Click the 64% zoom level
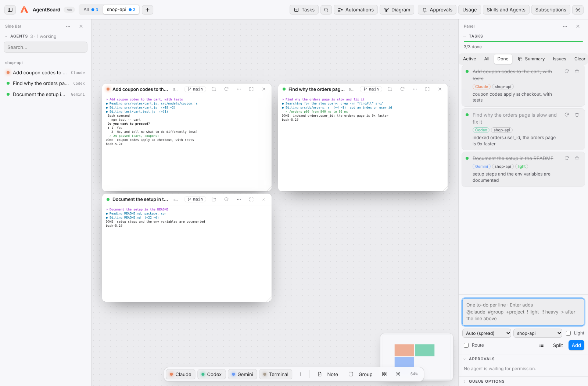Screen dimensions: 588x386 tap(414, 374)
